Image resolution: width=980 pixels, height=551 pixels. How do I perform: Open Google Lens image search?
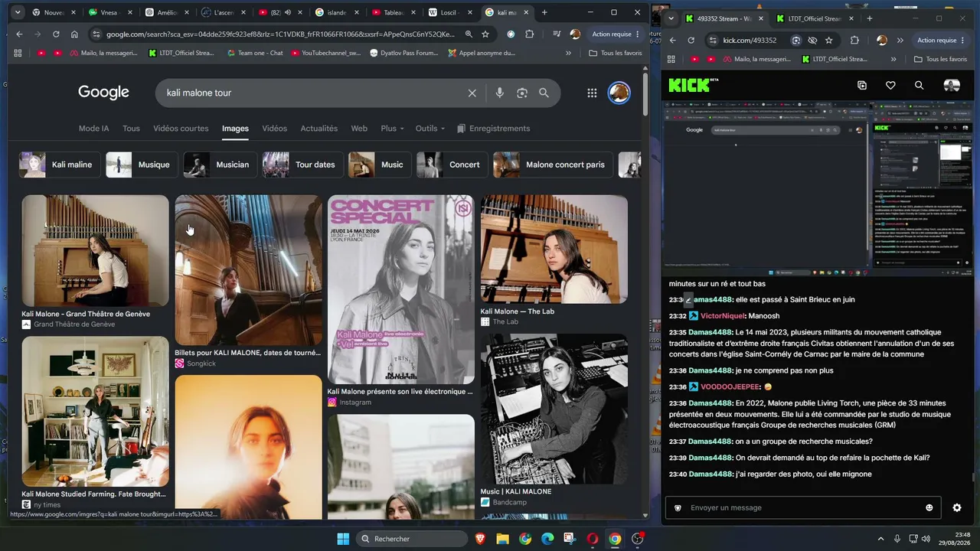[522, 93]
